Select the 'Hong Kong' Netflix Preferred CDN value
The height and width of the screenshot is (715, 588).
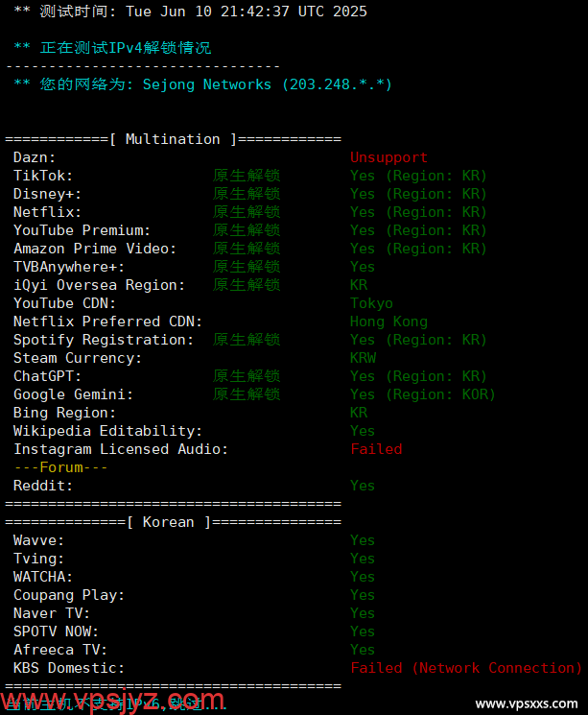pyautogui.click(x=388, y=322)
